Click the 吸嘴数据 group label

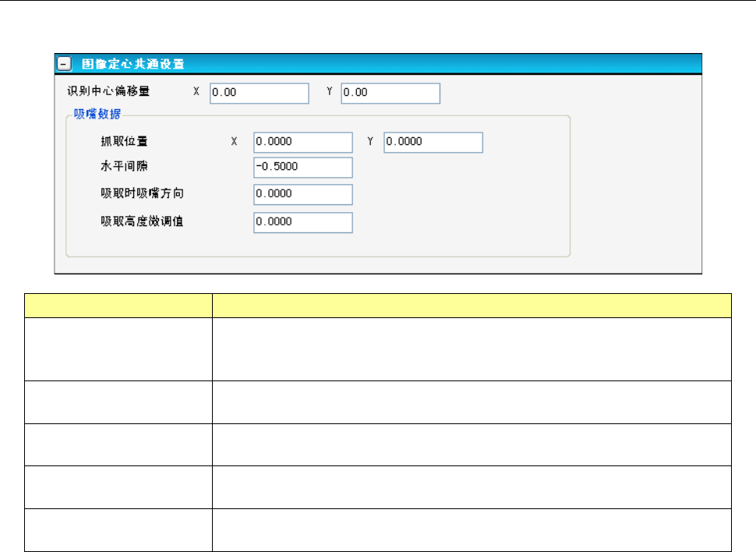click(x=97, y=115)
